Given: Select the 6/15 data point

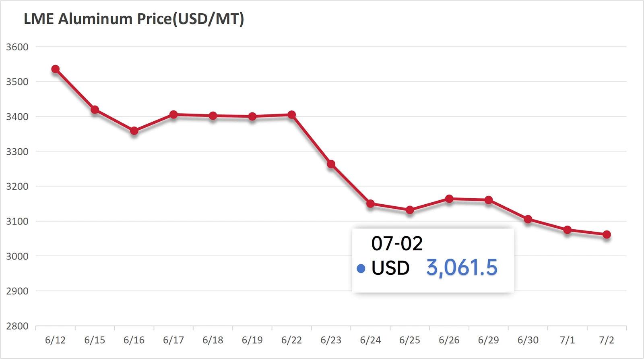Looking at the screenshot, I should [x=95, y=110].
